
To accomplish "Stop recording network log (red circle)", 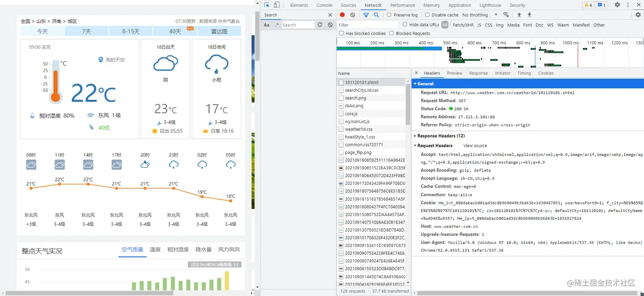I will tap(342, 15).
